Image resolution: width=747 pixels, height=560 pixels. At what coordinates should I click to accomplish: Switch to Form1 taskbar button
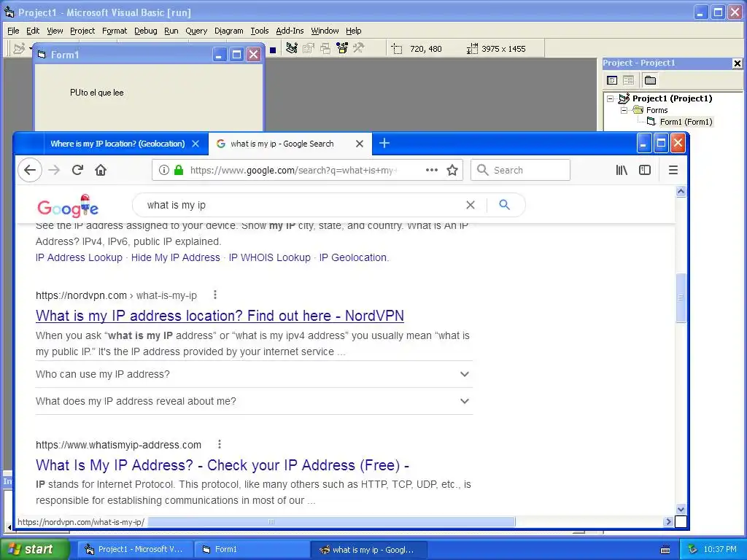251,549
